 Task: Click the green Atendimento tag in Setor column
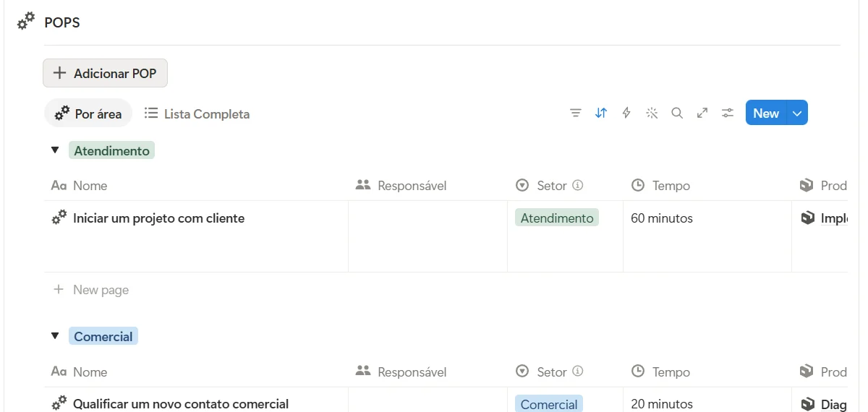tap(557, 218)
